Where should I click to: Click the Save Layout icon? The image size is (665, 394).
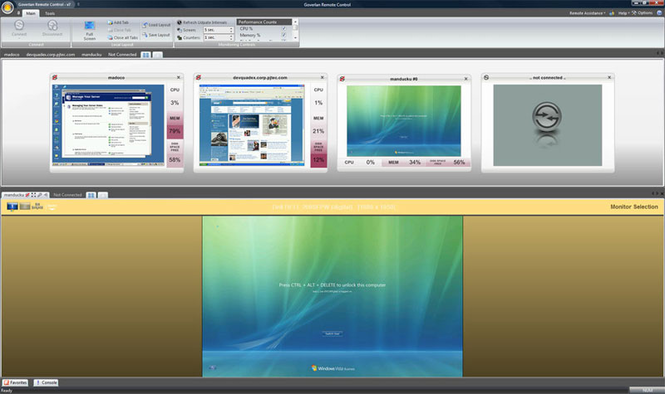145,35
